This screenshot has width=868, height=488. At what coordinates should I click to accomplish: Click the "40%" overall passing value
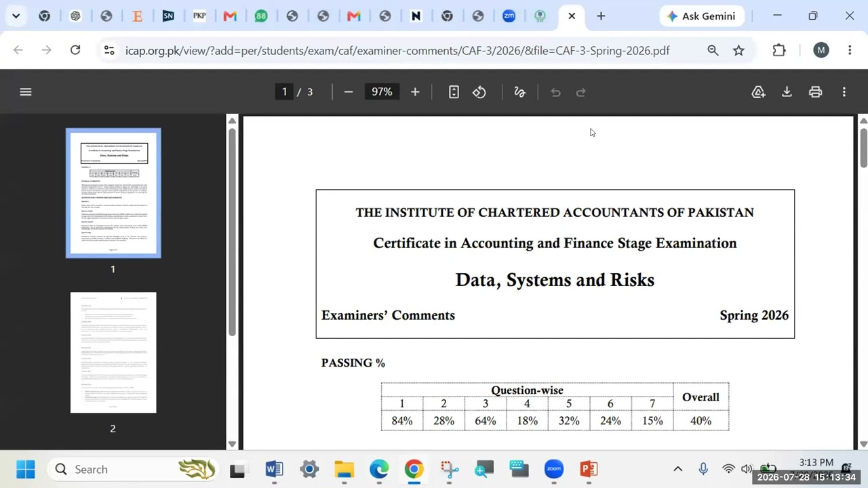(x=701, y=421)
